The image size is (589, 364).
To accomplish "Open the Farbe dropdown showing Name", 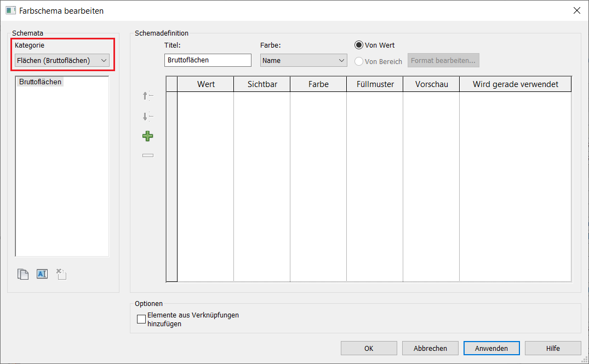I will pyautogui.click(x=303, y=60).
